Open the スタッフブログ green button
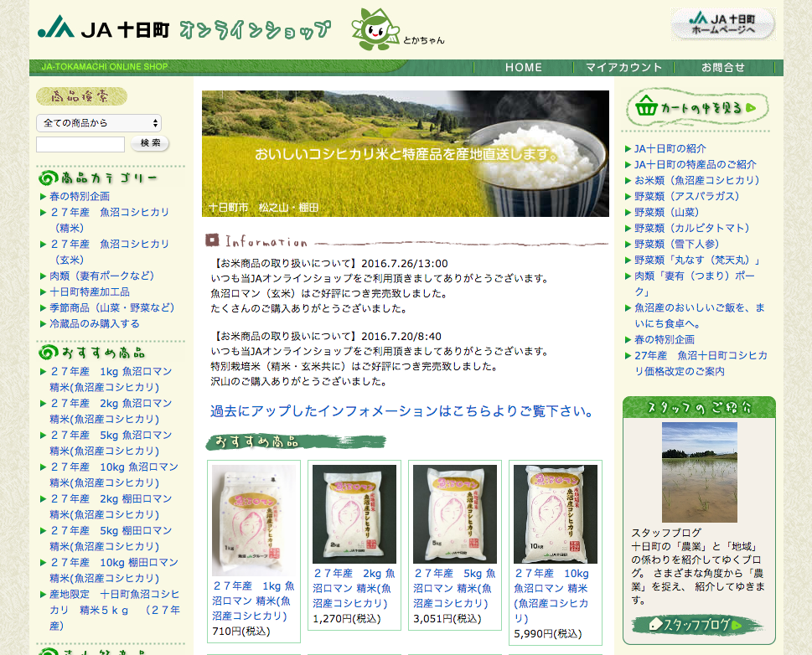Viewport: 812px width, 655px height. click(696, 625)
